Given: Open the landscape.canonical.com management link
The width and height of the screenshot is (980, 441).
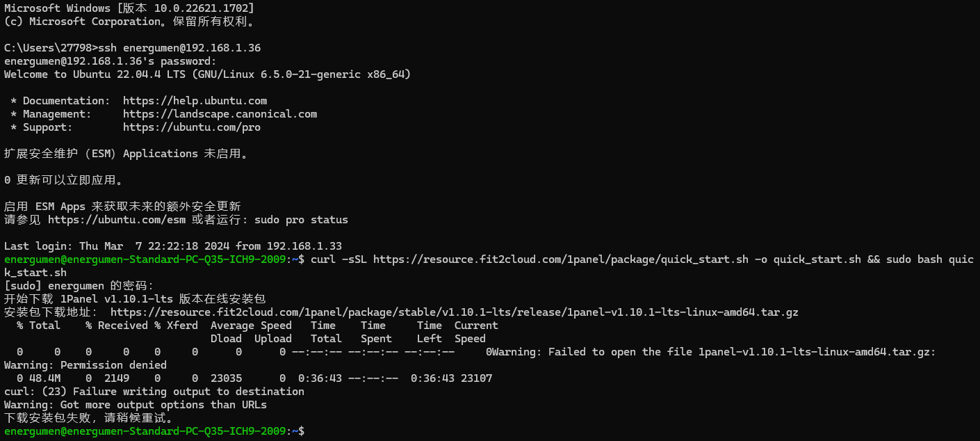Looking at the screenshot, I should [220, 114].
